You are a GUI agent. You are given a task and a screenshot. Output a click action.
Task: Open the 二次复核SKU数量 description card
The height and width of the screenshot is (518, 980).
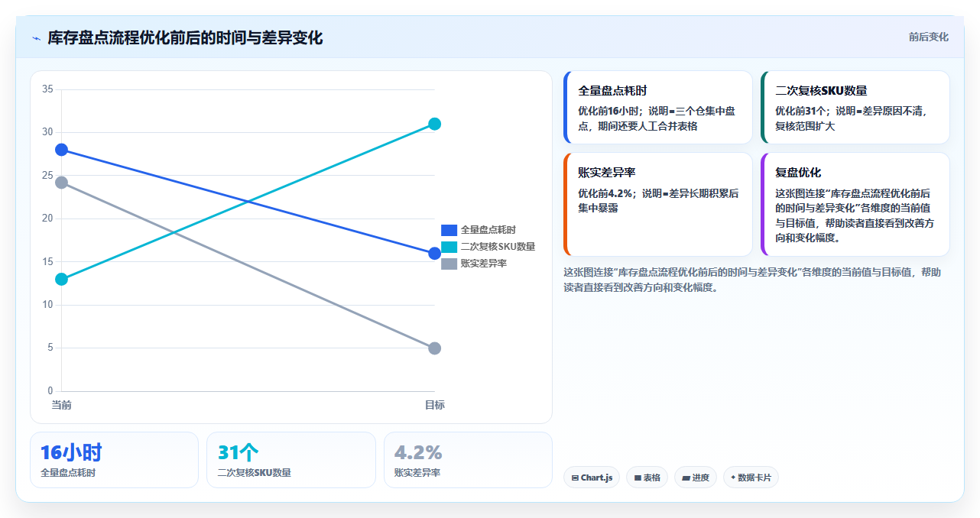click(x=855, y=108)
